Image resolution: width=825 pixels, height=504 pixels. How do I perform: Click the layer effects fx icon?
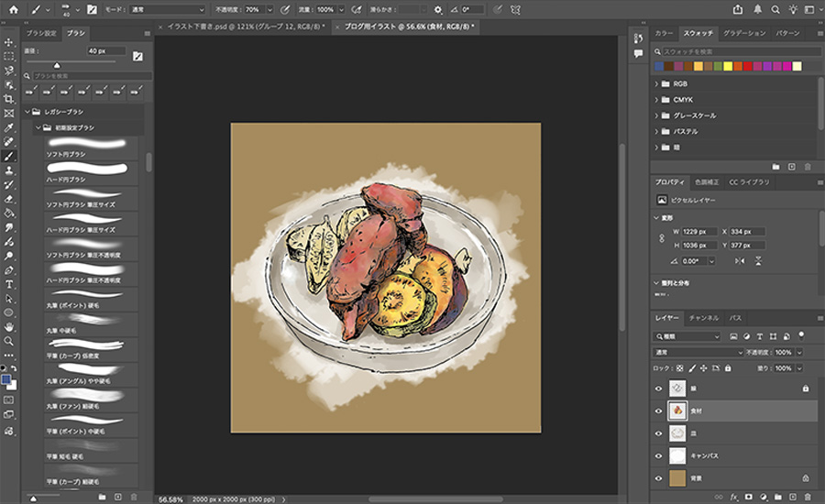point(734,497)
